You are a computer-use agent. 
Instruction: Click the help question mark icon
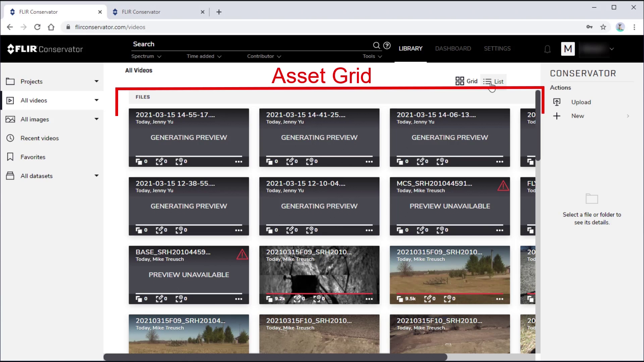coord(387,46)
